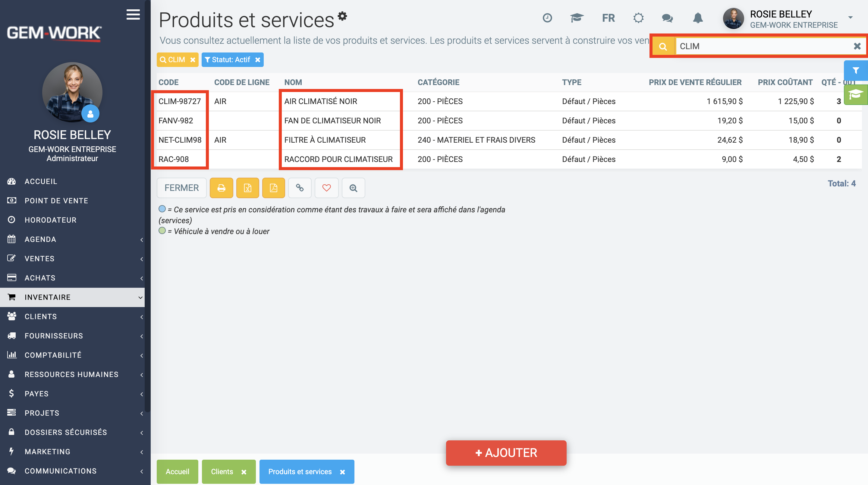Open the chat messages icon in header
868x485 pixels.
667,18
